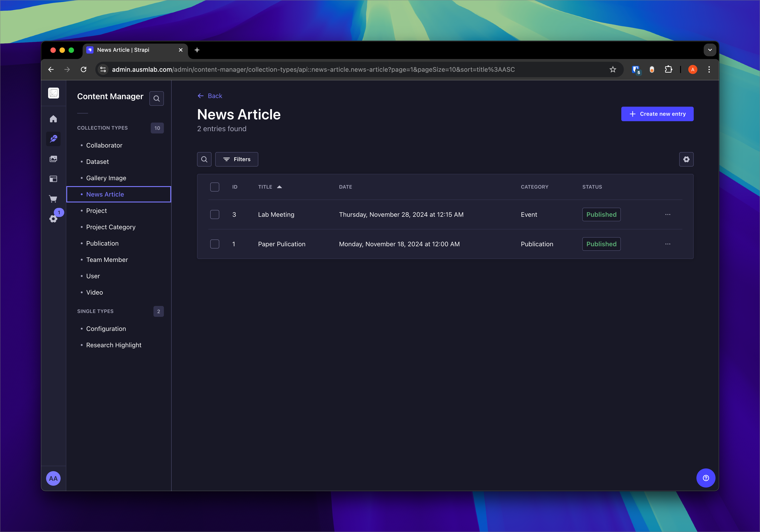The image size is (760, 532).
Task: Toggle the TITLE column sort arrow
Action: (x=279, y=187)
